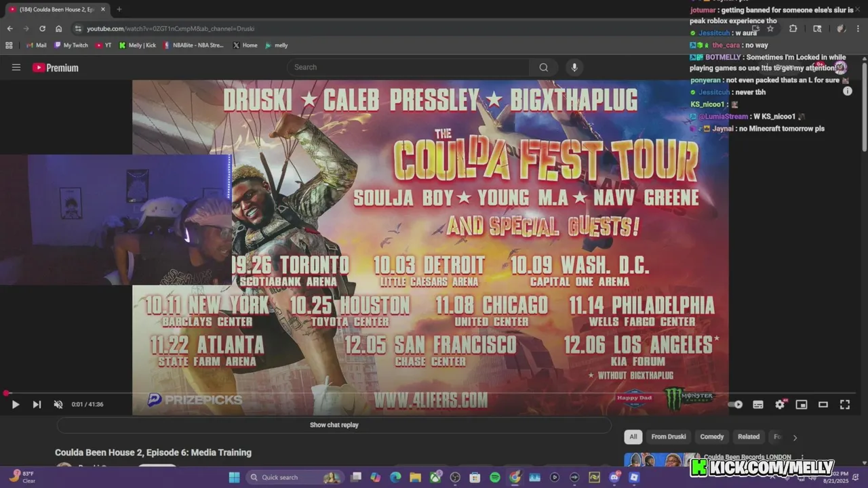The height and width of the screenshot is (488, 868).
Task: Go to the YouTube Premium home logo
Action: (56, 68)
